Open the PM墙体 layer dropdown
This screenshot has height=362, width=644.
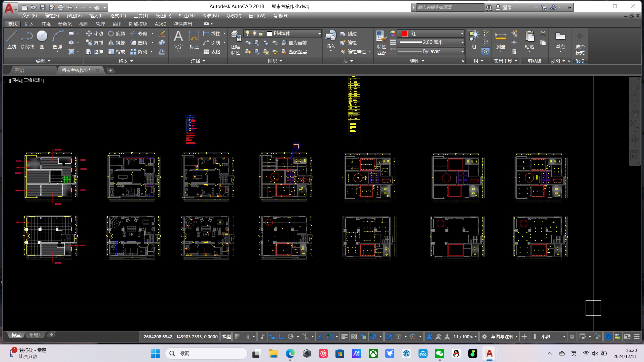pos(319,33)
